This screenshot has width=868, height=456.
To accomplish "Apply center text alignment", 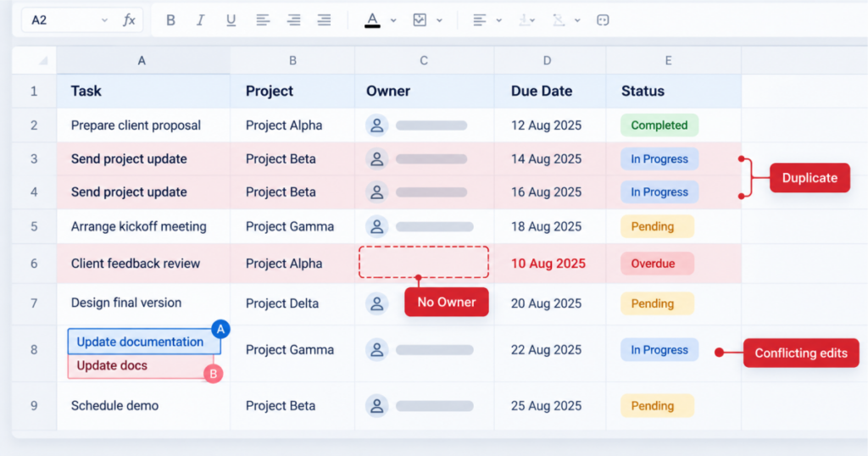I will click(x=293, y=20).
